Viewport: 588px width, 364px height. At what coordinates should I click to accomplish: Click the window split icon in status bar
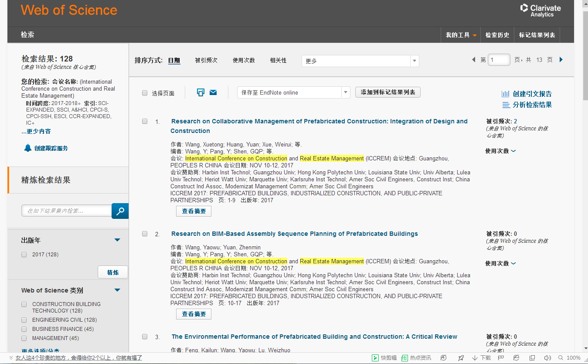coord(532,358)
